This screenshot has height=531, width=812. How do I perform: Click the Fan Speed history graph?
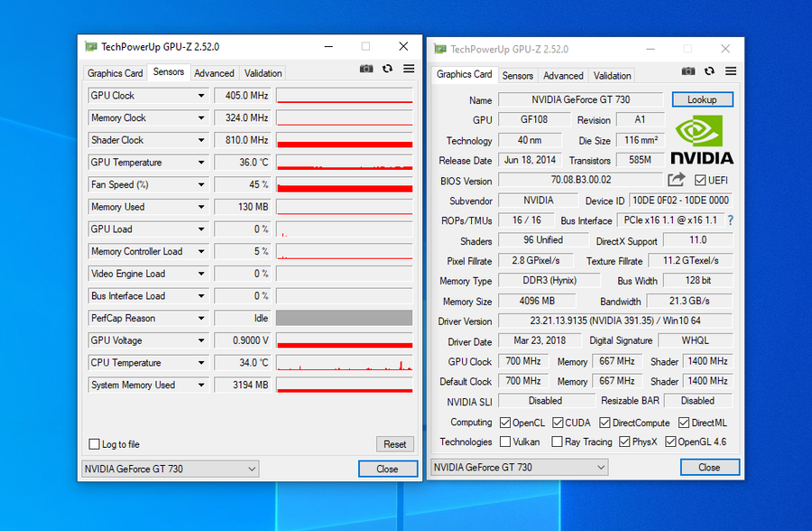(x=345, y=184)
